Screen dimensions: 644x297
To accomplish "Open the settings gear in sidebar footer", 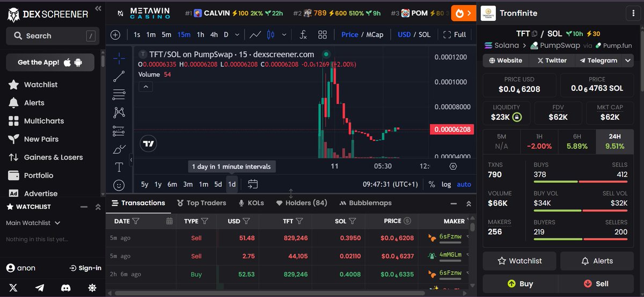I will [x=92, y=287].
